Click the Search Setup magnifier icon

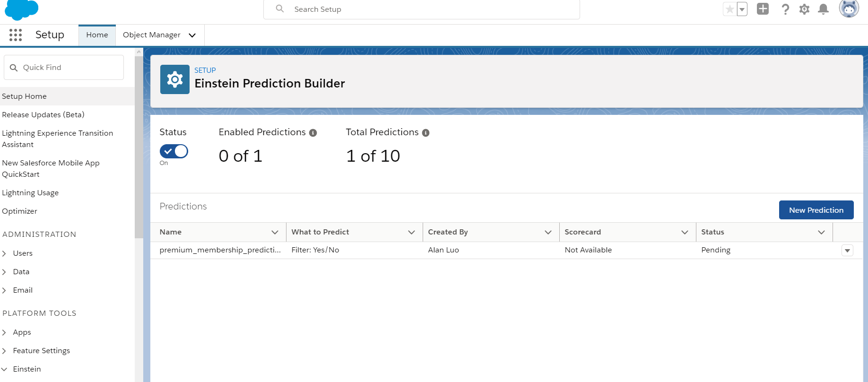(280, 9)
